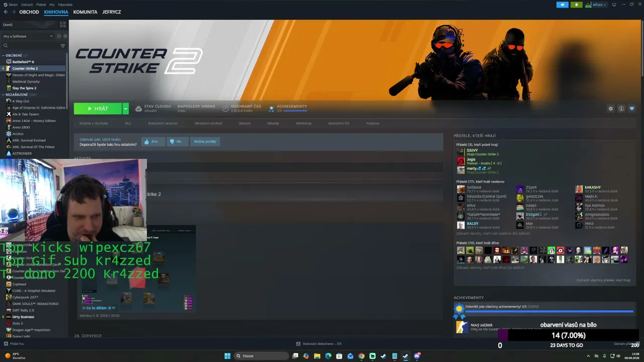
Task: Open the Hry a Software dropdown
Action: click(x=28, y=36)
